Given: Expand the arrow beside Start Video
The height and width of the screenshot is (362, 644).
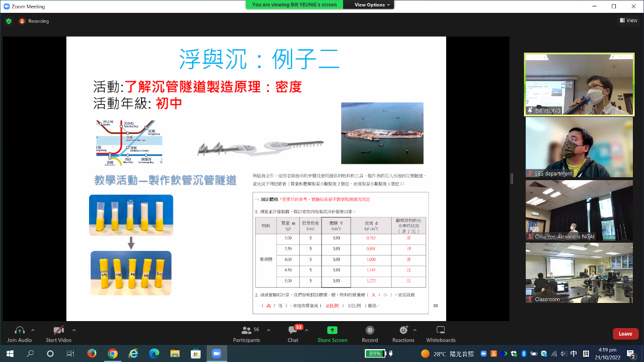Looking at the screenshot, I should click(74, 330).
